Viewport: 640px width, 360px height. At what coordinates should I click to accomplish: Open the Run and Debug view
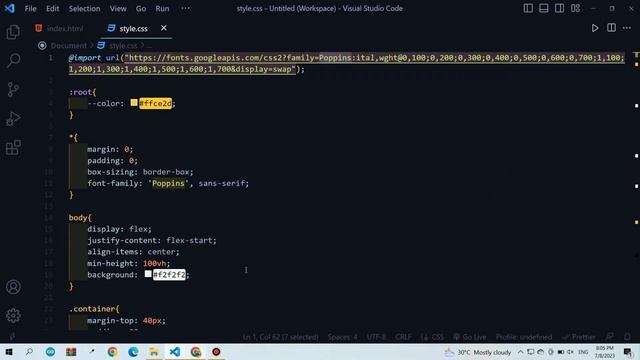tap(13, 119)
